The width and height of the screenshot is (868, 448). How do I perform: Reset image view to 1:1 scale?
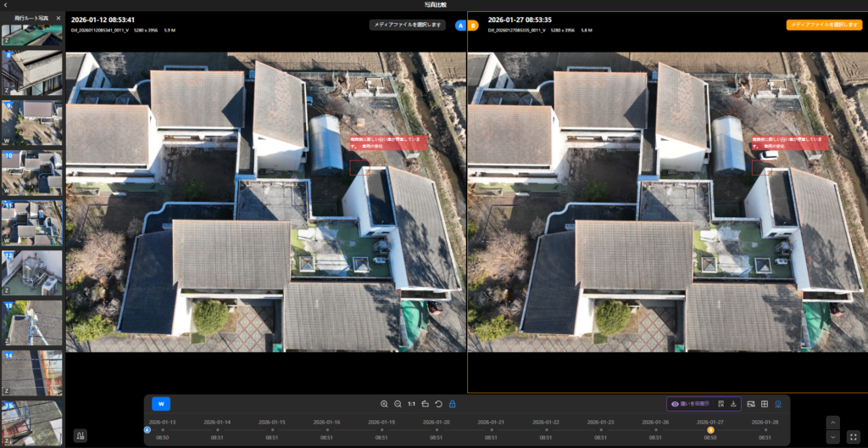411,404
